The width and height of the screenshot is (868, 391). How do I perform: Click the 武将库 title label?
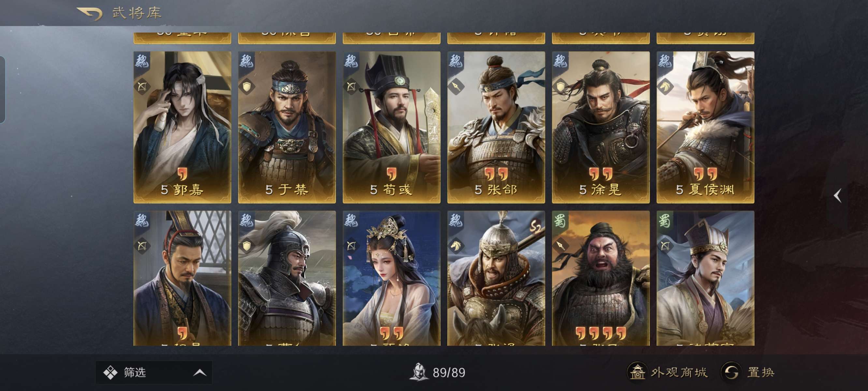click(x=137, y=13)
